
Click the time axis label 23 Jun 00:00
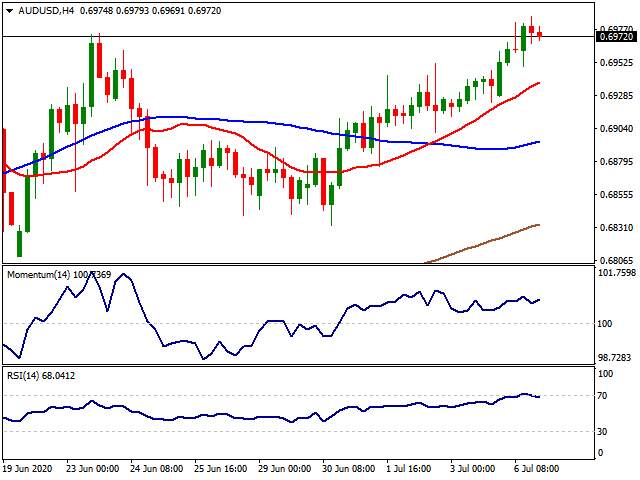(x=93, y=468)
